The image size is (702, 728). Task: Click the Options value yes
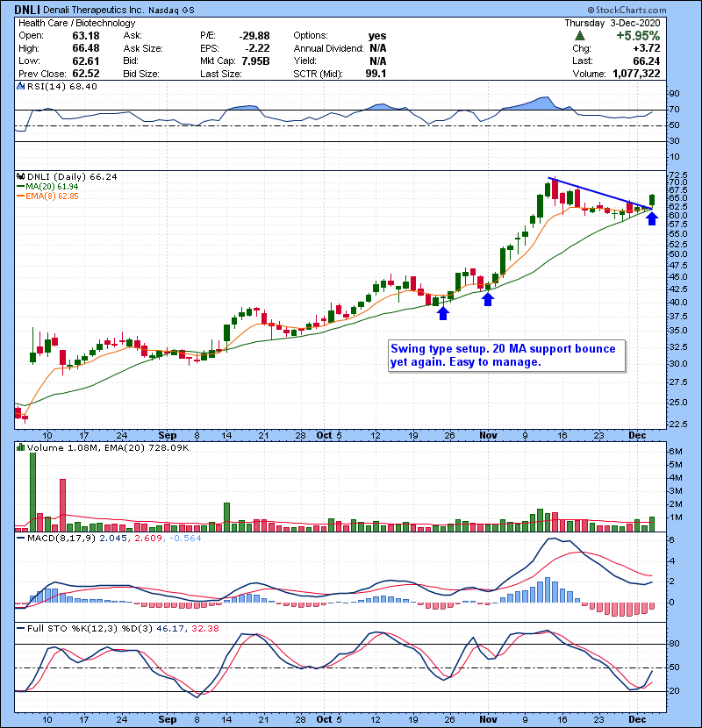click(377, 36)
